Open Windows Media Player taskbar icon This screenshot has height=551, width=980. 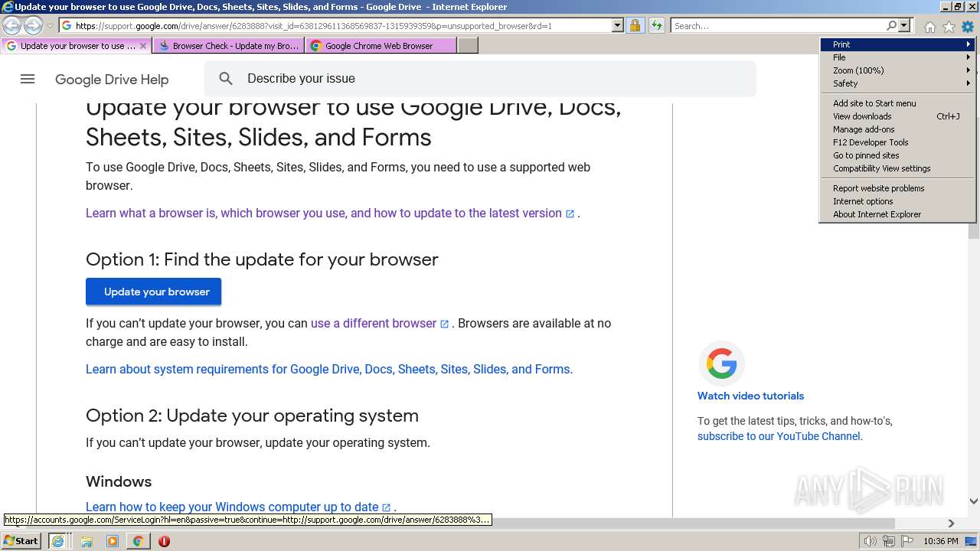[113, 541]
